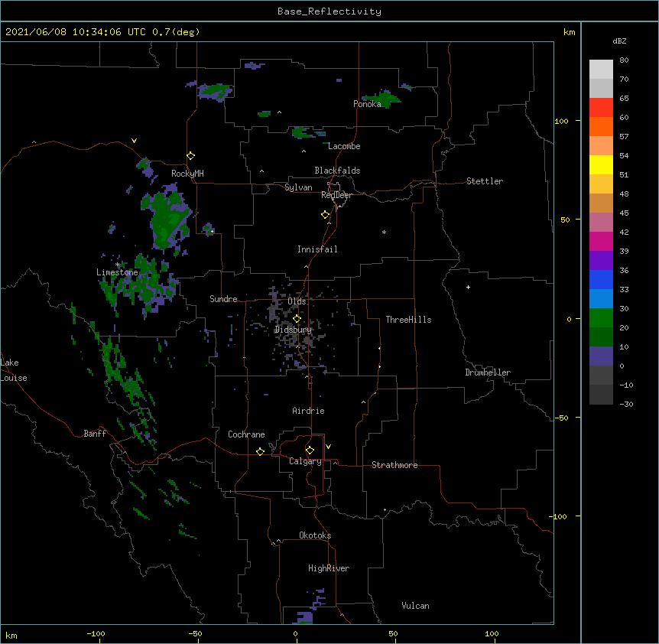Viewport: 659px width, 644px height.
Task: Select the Calgary label
Action: (x=305, y=461)
